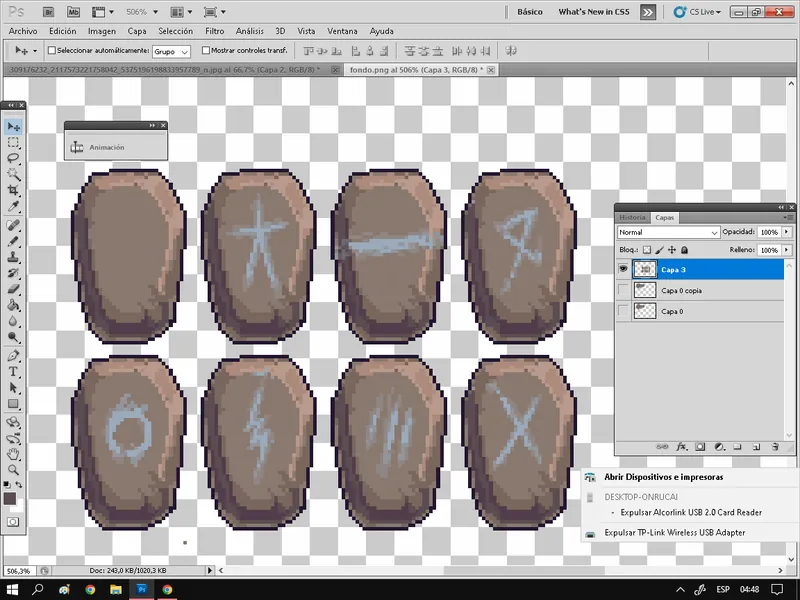Create new adjustment layer icon
This screenshot has height=600, width=800.
[x=719, y=447]
